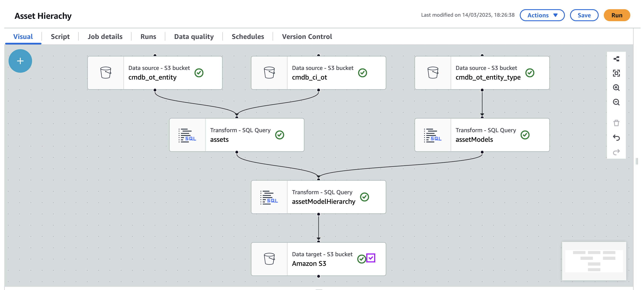Click the share graph icon in toolbar

click(616, 59)
